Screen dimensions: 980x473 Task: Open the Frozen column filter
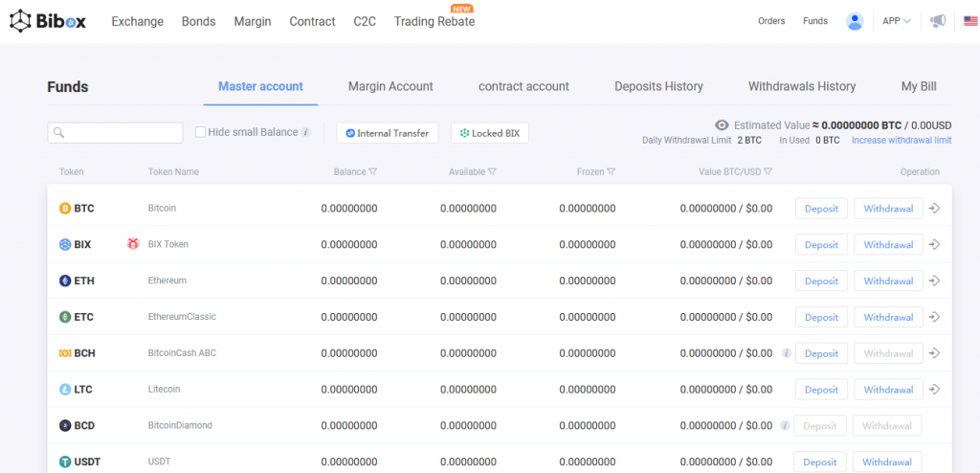coord(612,172)
